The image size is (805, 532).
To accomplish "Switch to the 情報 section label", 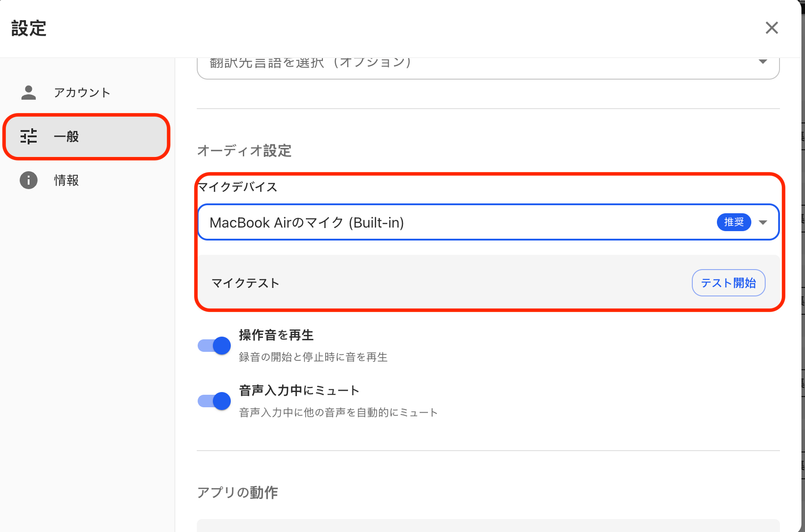I will (66, 180).
